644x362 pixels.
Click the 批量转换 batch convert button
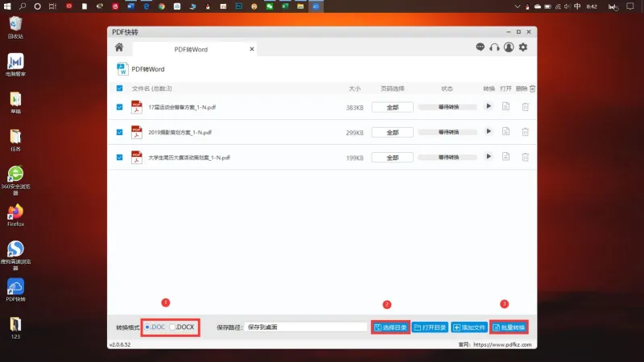[509, 327]
